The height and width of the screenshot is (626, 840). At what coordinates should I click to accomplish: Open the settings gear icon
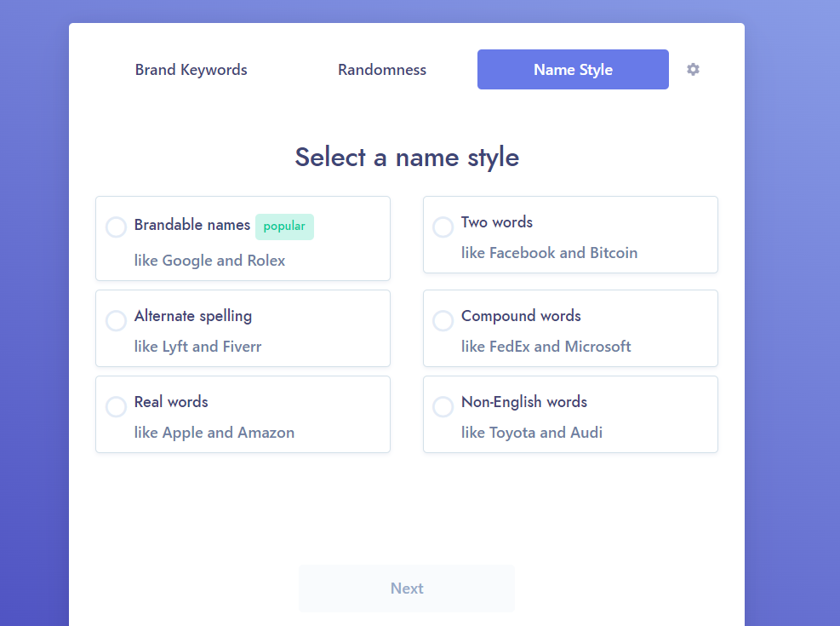[x=693, y=70]
